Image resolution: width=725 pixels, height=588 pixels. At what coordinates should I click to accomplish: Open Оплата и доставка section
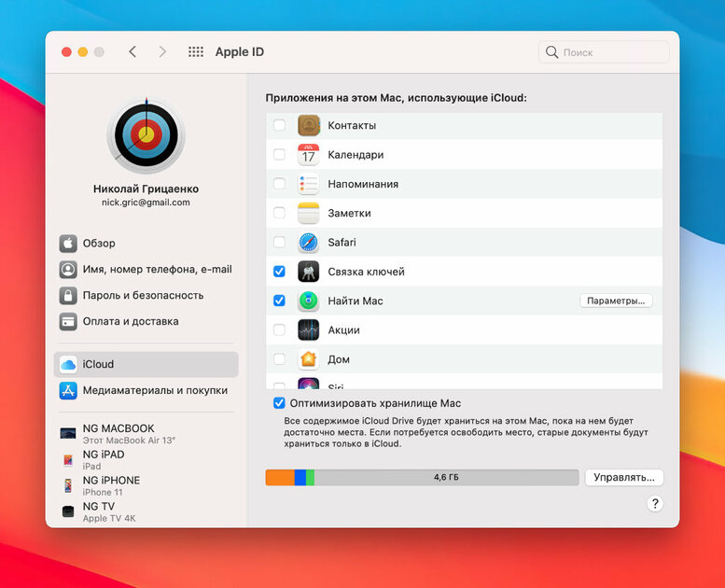click(146, 321)
